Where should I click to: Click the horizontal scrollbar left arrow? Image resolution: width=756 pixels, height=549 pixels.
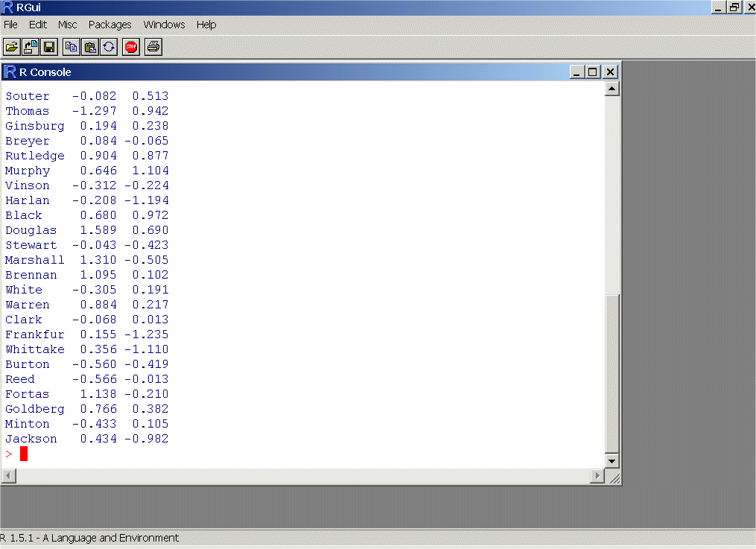(x=7, y=476)
